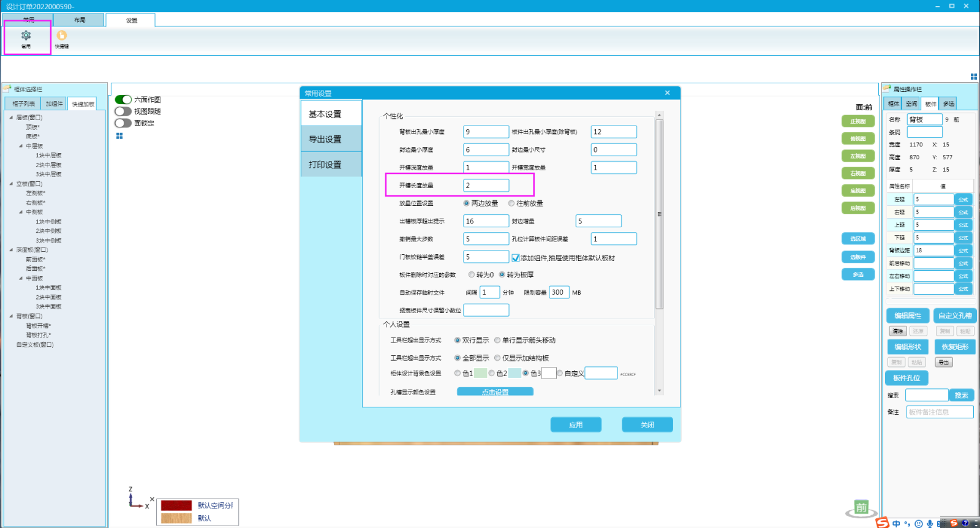Click the 前 view cube
The image size is (980, 528).
861,507
